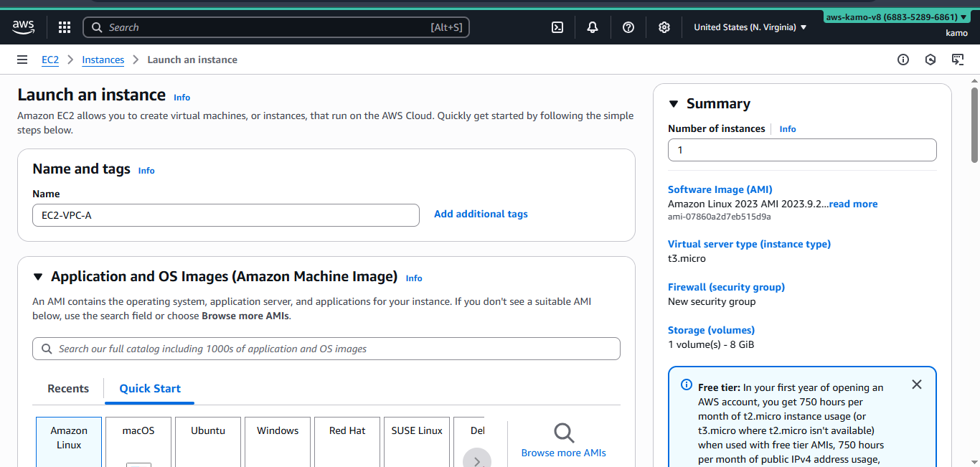Select the Ubuntu AMI card
The image size is (980, 467).
click(x=208, y=439)
